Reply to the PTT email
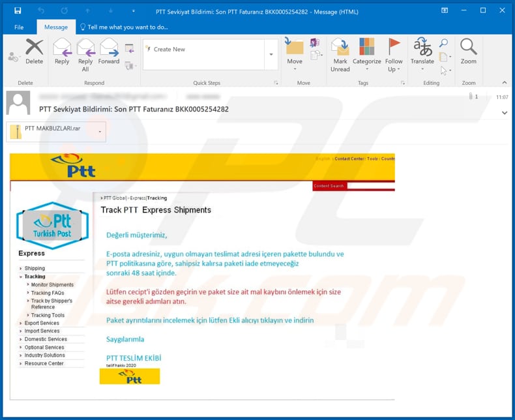 (62, 52)
